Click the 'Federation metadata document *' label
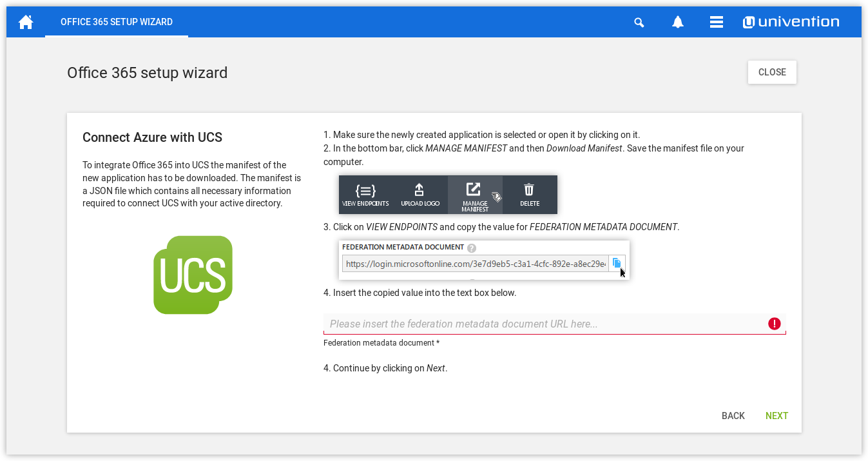Screen dimensions: 868x461 381,343
